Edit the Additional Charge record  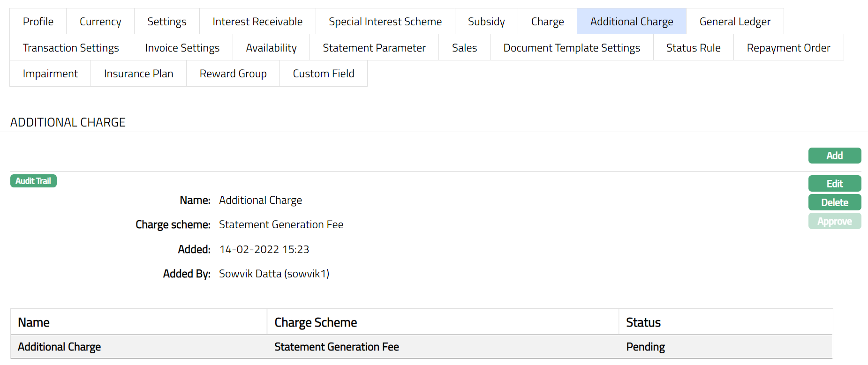834,184
